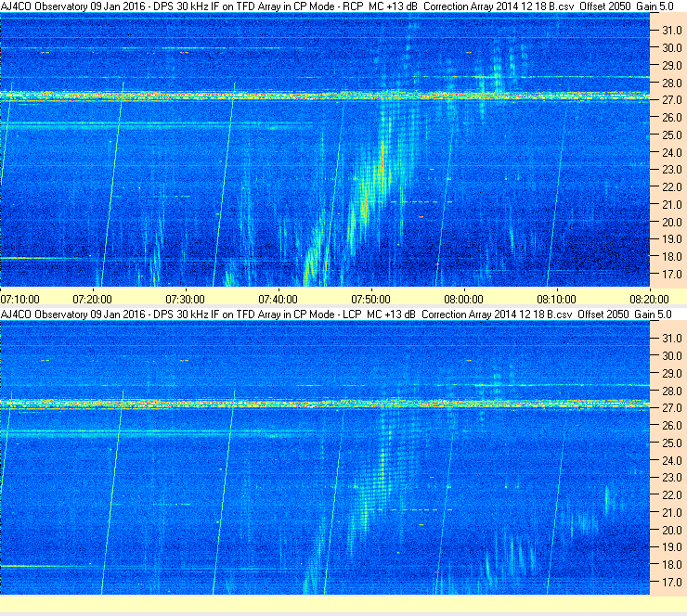The width and height of the screenshot is (687, 616).
Task: Click the 29.0 frequency label on RCP chart
Action: click(x=672, y=66)
